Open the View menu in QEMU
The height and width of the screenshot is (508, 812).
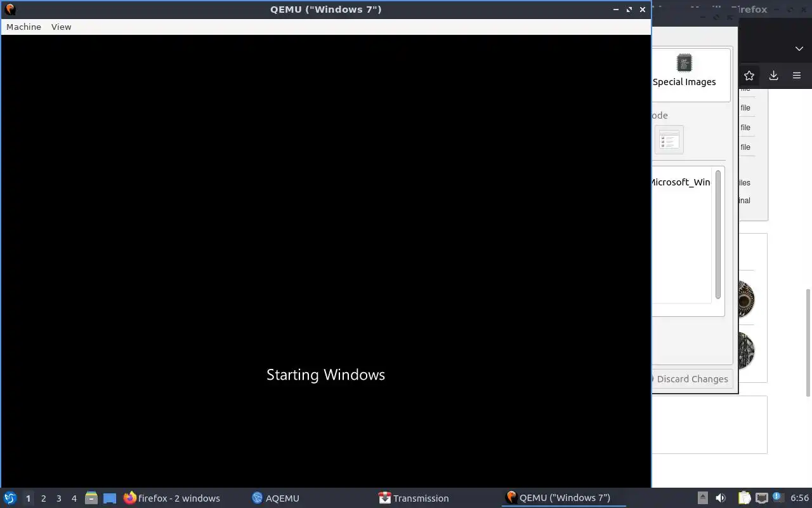(61, 27)
